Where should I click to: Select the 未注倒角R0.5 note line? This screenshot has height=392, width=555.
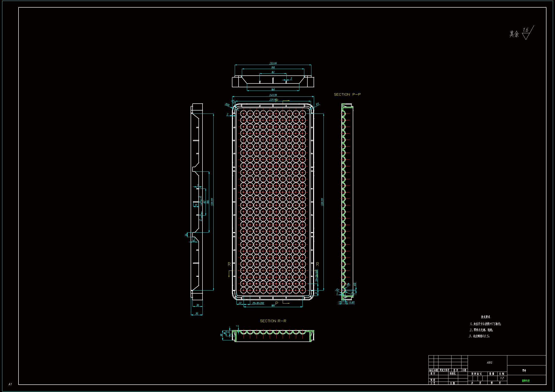[x=479, y=336]
